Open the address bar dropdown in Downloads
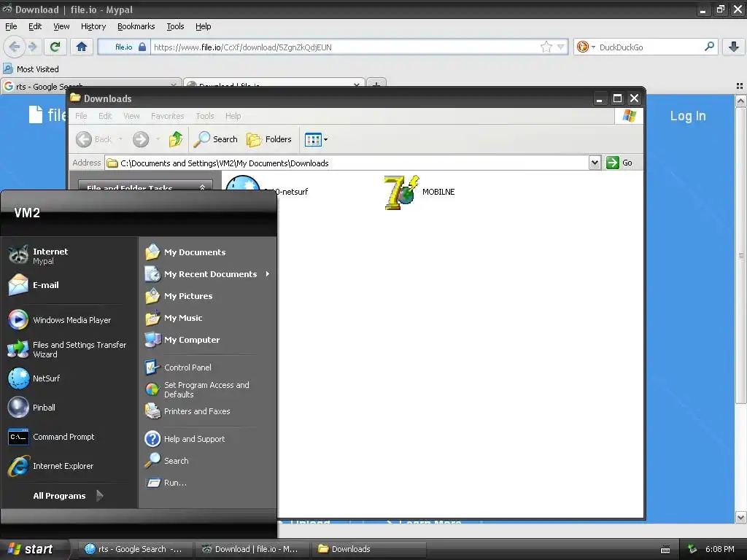Image resolution: width=747 pixels, height=560 pixels. [594, 163]
